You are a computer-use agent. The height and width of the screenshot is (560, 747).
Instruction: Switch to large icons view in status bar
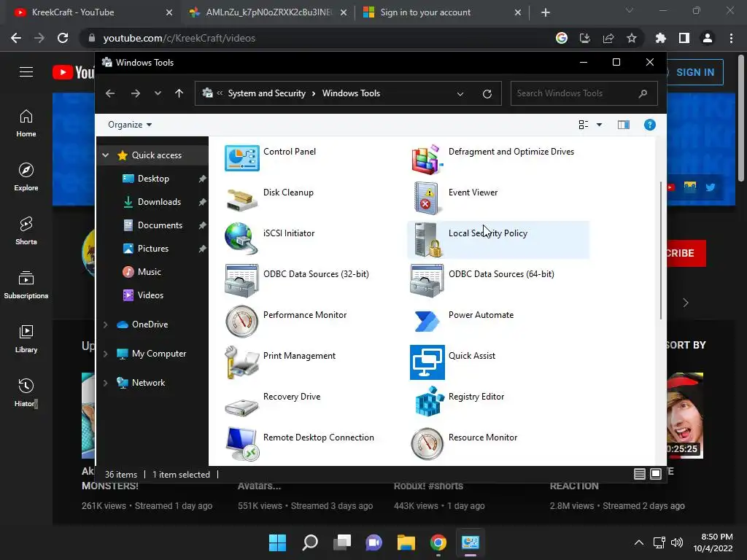click(656, 474)
